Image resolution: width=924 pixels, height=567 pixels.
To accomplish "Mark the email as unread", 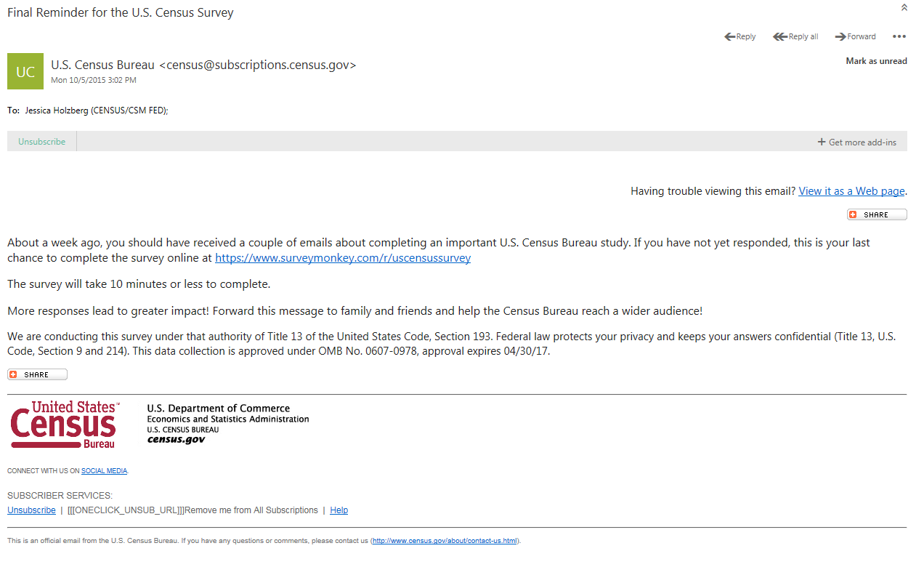I will [876, 61].
